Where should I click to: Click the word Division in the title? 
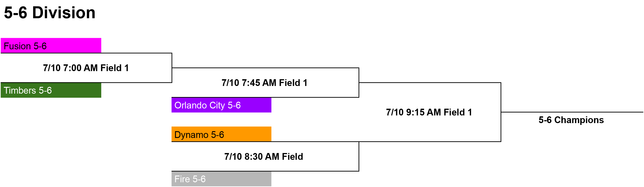(64, 13)
